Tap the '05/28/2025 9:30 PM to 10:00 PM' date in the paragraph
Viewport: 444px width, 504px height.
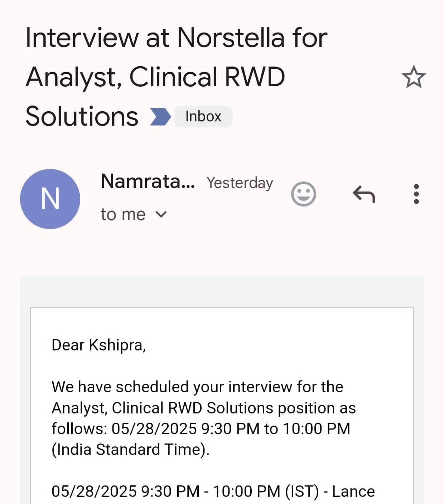click(231, 428)
